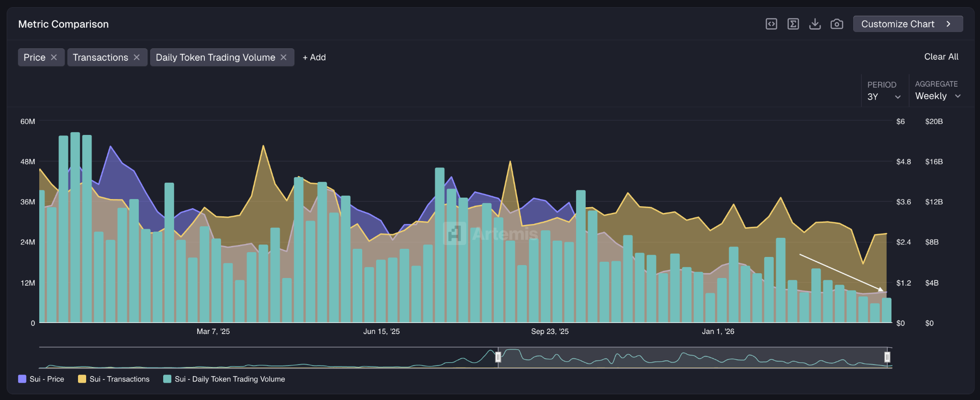
Task: Click the $4.8 price axis label
Action: (x=903, y=162)
